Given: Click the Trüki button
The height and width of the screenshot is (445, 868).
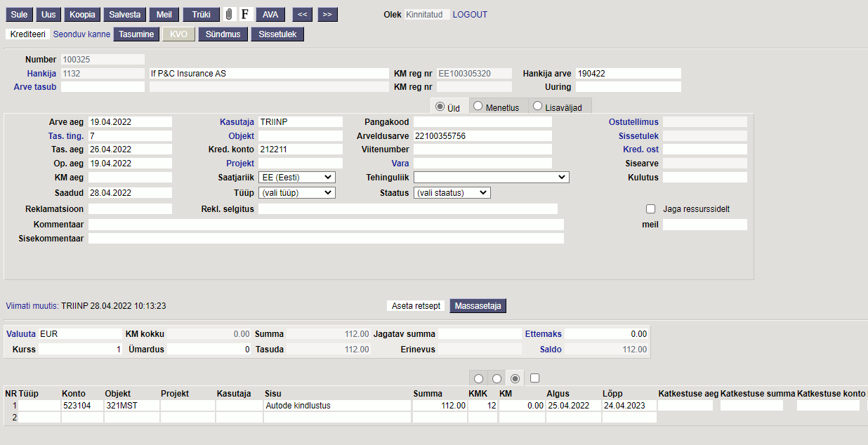Looking at the screenshot, I should [x=201, y=14].
